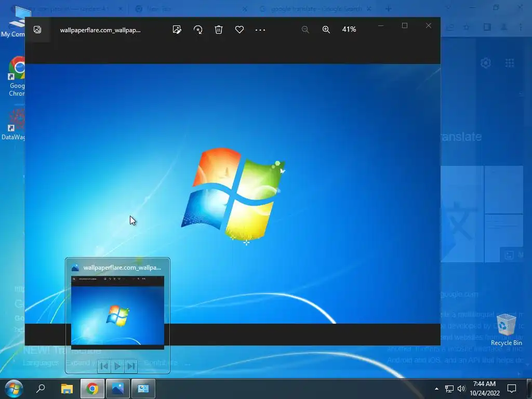Toggle Chrome side panel icon
532x399 pixels.
pyautogui.click(x=487, y=27)
